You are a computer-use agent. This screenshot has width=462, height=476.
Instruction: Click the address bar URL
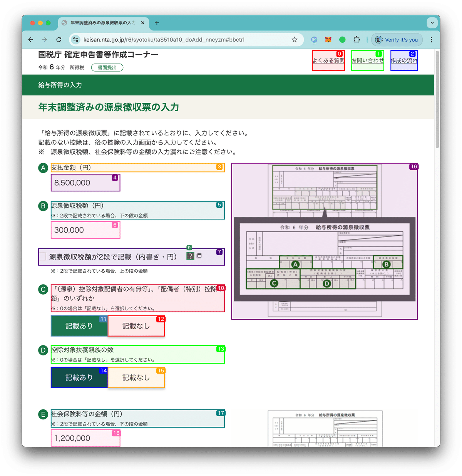click(164, 40)
